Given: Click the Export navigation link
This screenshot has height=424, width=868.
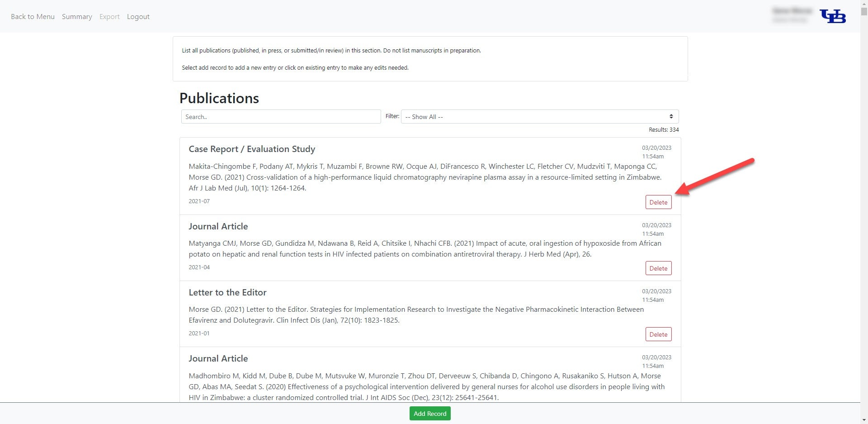Looking at the screenshot, I should [109, 17].
